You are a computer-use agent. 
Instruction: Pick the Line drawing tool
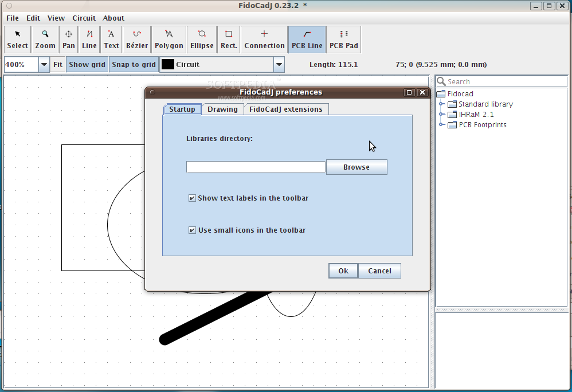coord(89,40)
